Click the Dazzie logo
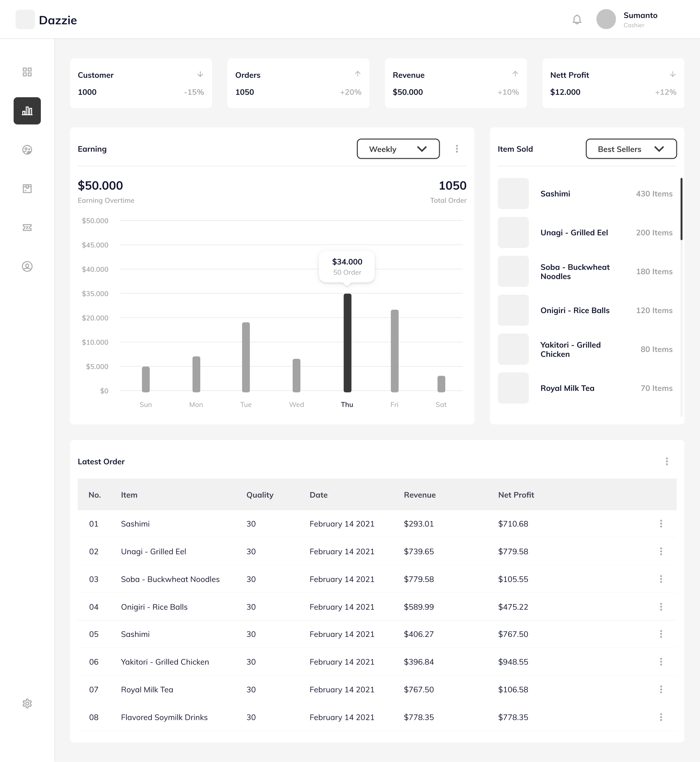 tap(46, 20)
